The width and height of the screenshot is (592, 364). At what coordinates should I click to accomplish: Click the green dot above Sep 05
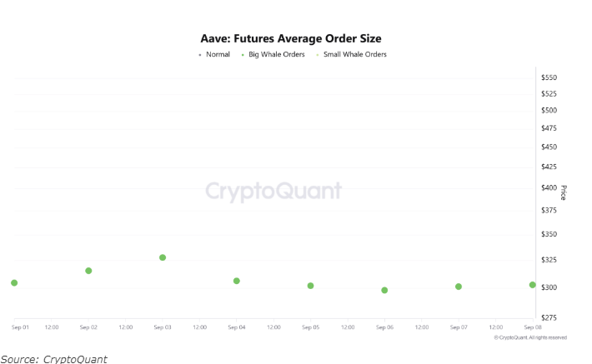point(310,286)
